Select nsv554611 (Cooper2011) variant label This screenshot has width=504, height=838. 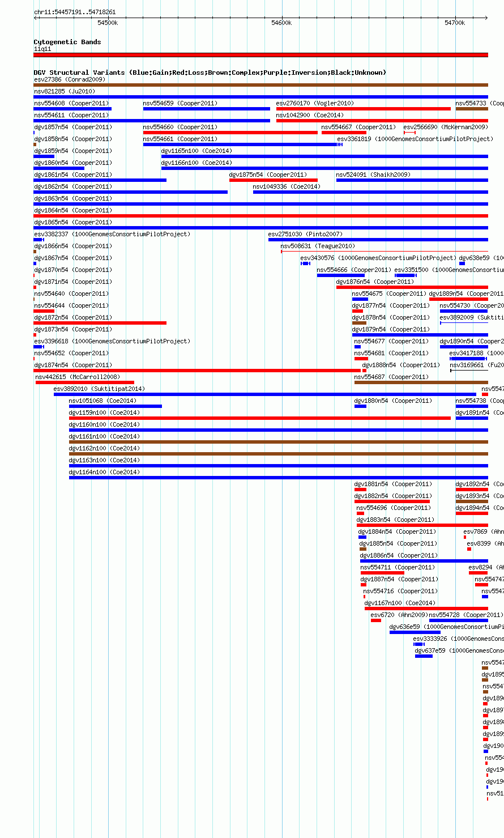pyautogui.click(x=71, y=115)
